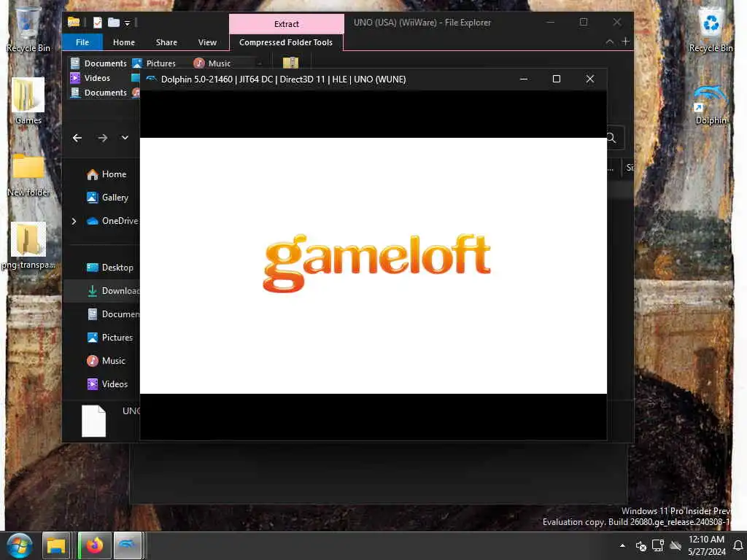Click Firefox taskbar button
Screen dimensions: 747x560
pos(94,545)
